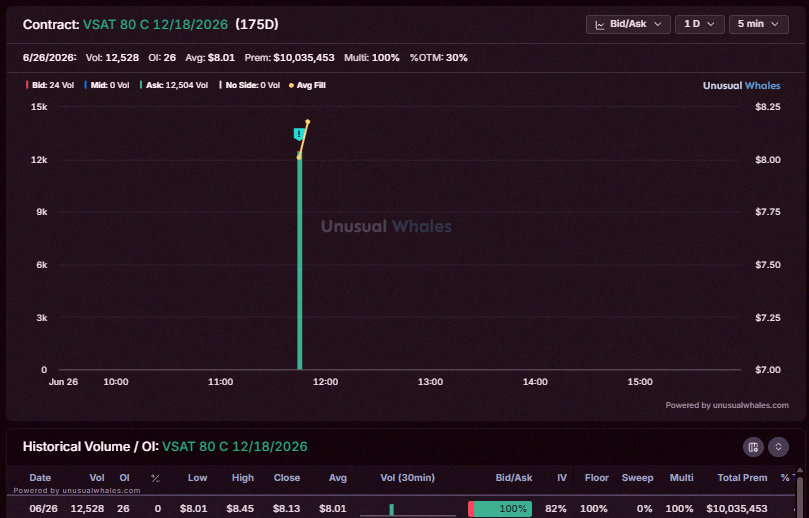
Task: Sort by the percent change column icon
Action: 155,478
